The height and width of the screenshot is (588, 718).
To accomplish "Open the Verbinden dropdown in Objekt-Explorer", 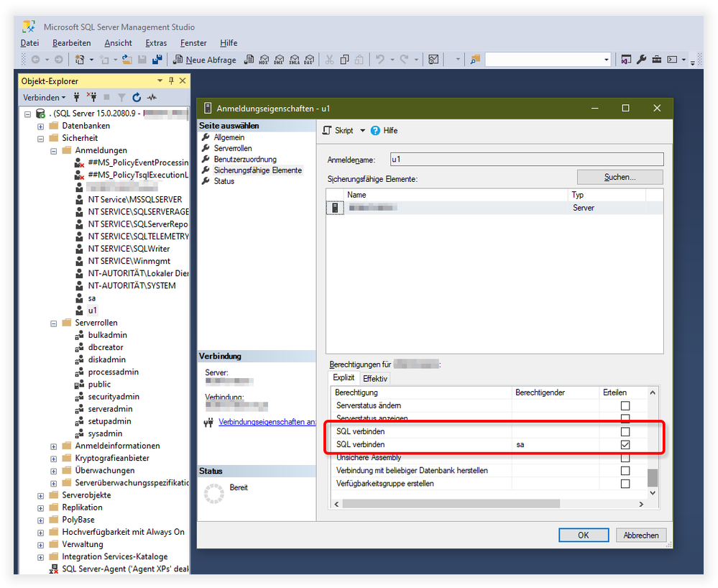I will tap(45, 98).
